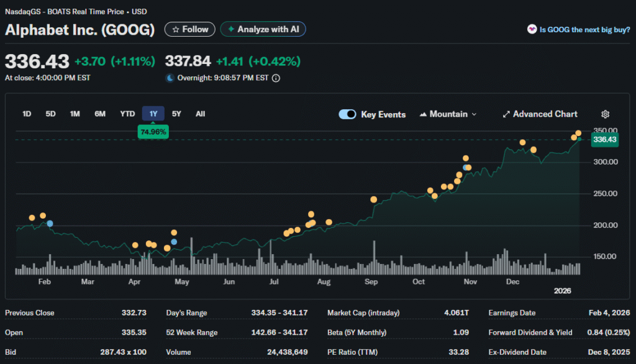Click the overnight moon icon

coord(170,78)
